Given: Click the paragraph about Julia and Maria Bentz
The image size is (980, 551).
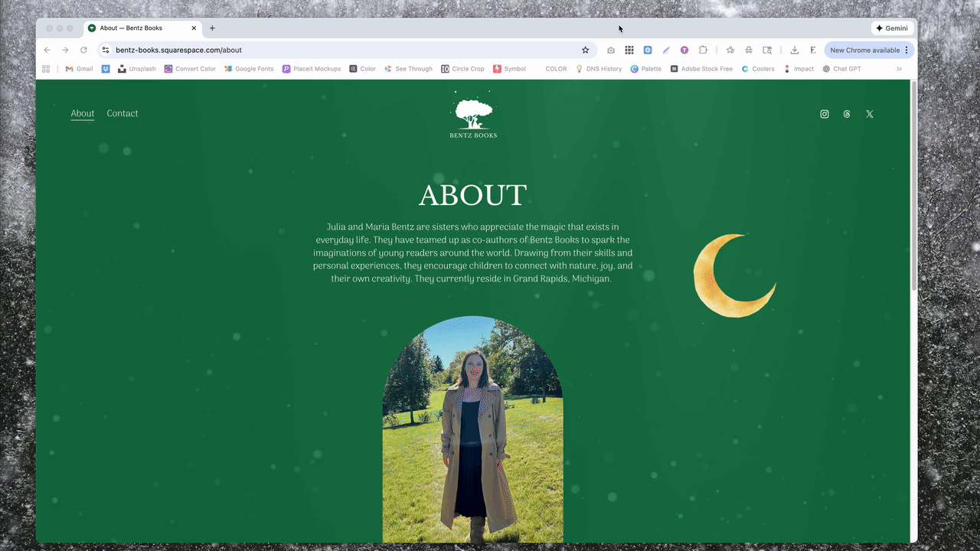Looking at the screenshot, I should [472, 253].
